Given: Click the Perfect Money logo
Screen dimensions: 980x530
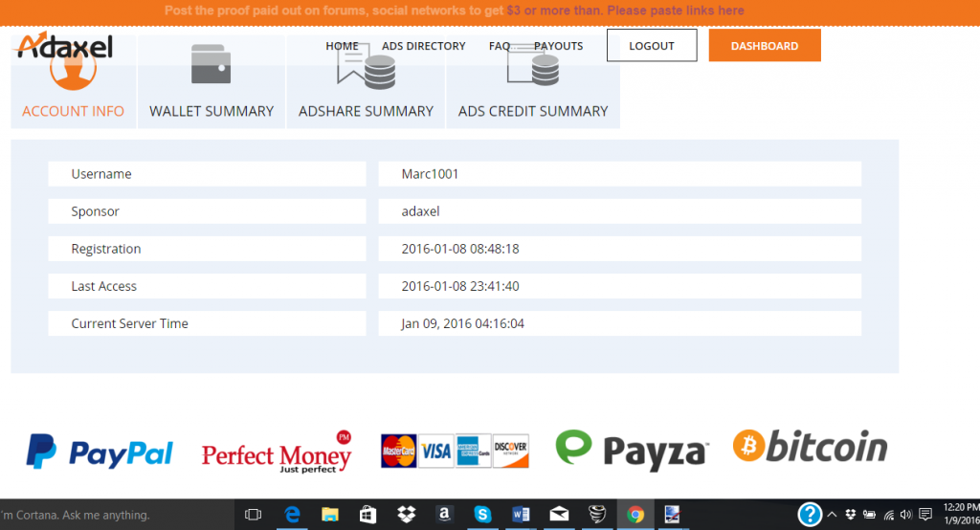Looking at the screenshot, I should (277, 453).
